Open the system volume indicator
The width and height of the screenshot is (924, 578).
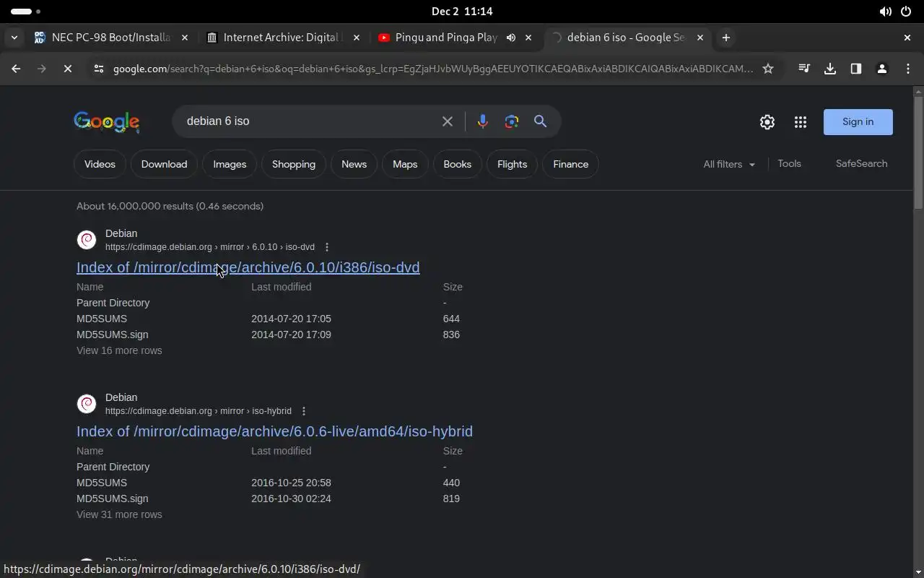pos(885,12)
